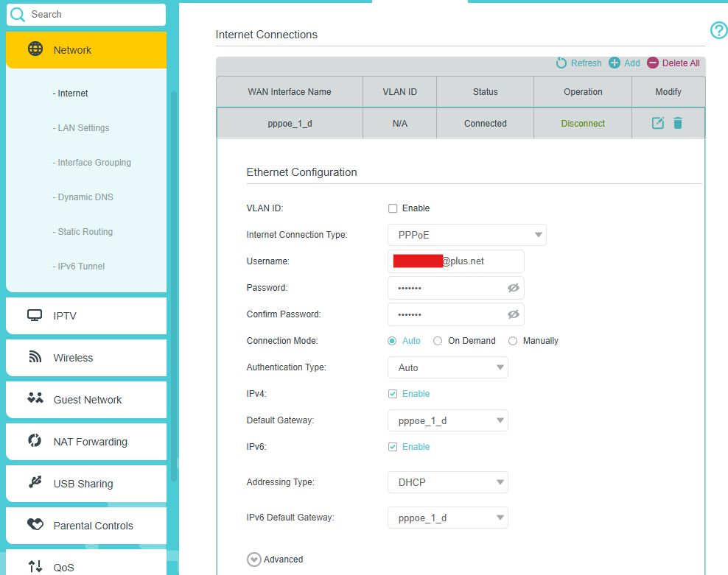This screenshot has height=575, width=728.
Task: Click the search magnifier icon
Action: pos(18,14)
